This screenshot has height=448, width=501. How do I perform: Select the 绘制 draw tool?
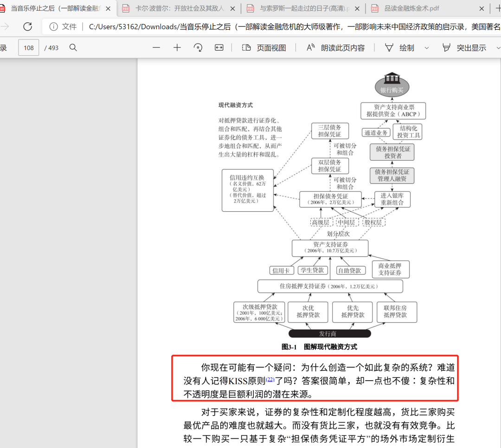399,48
